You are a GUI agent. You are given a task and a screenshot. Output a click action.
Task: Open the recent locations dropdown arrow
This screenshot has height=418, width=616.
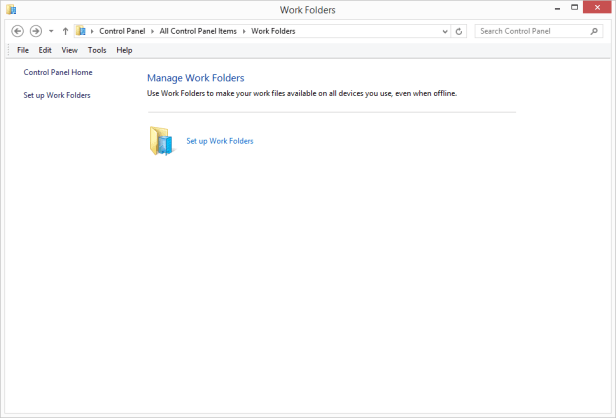pyautogui.click(x=51, y=31)
